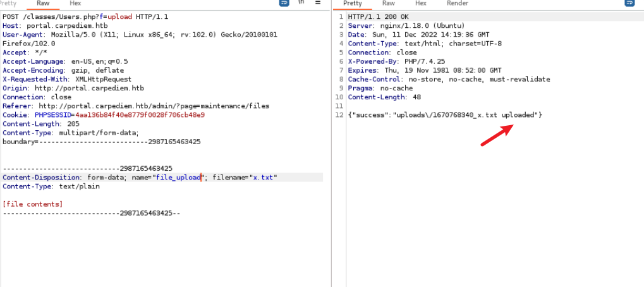Click Connection: close in the request pane
Viewport: 644px width, 287px height.
click(37, 97)
